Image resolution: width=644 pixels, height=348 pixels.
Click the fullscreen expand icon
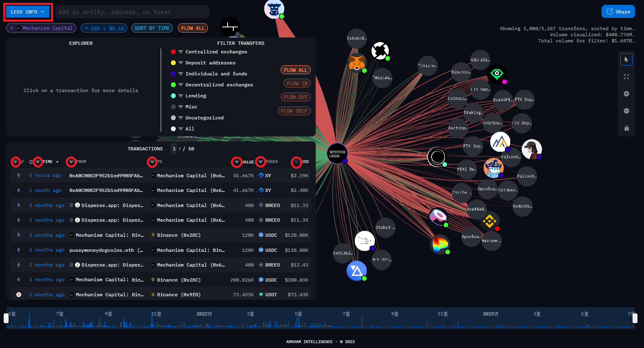626,77
